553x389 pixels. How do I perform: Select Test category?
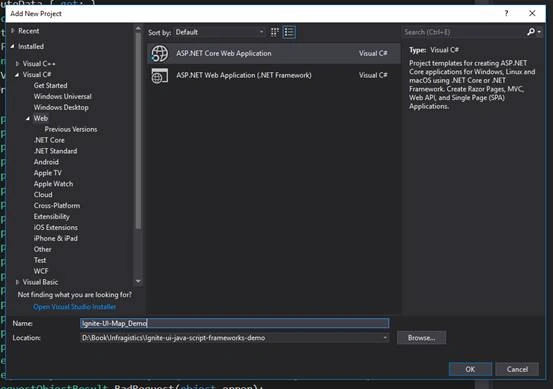coord(40,260)
